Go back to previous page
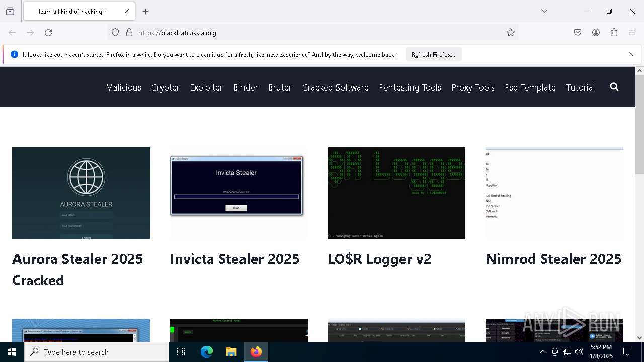 click(x=12, y=33)
